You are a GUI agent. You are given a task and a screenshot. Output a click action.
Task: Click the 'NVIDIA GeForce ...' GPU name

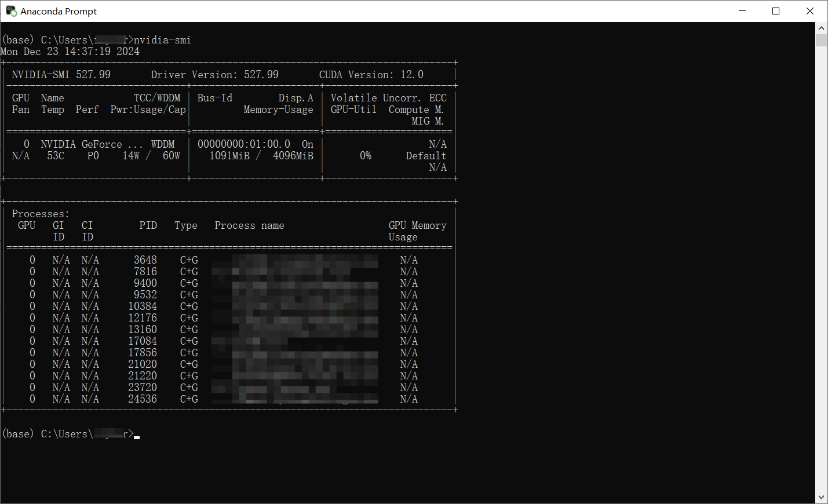pyautogui.click(x=92, y=144)
